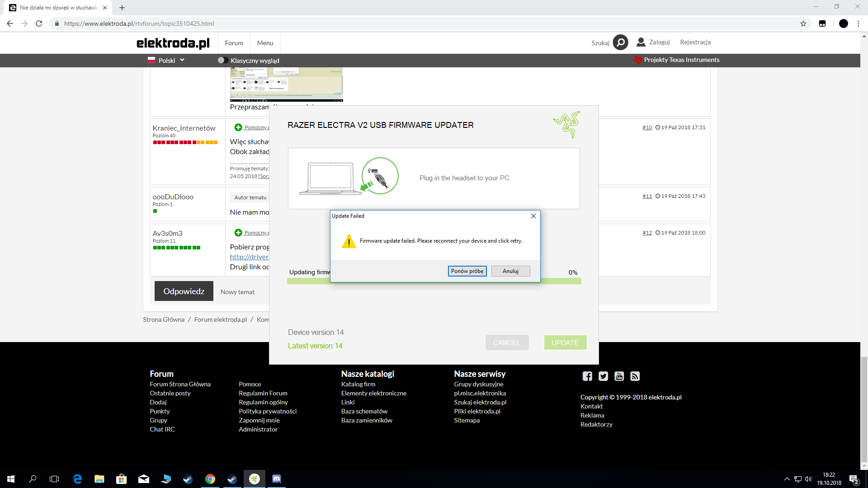
Task: Bookmark this page with the star icon
Action: pyautogui.click(x=803, y=23)
